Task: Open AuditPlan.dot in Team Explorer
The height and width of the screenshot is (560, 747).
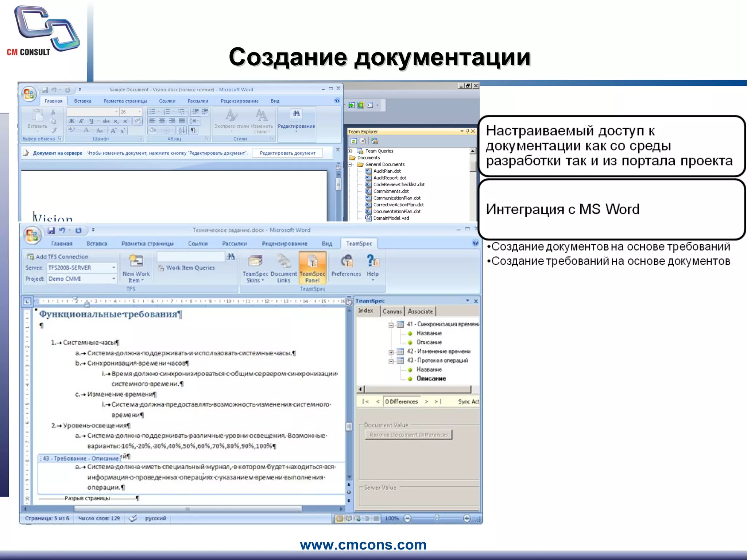Action: pos(387,171)
